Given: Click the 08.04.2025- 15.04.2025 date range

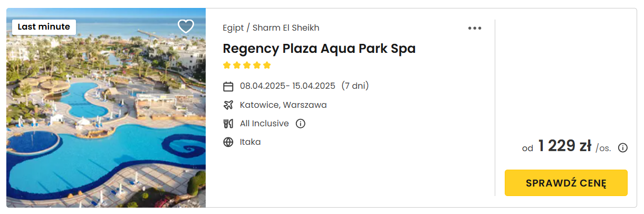Looking at the screenshot, I should [x=287, y=86].
